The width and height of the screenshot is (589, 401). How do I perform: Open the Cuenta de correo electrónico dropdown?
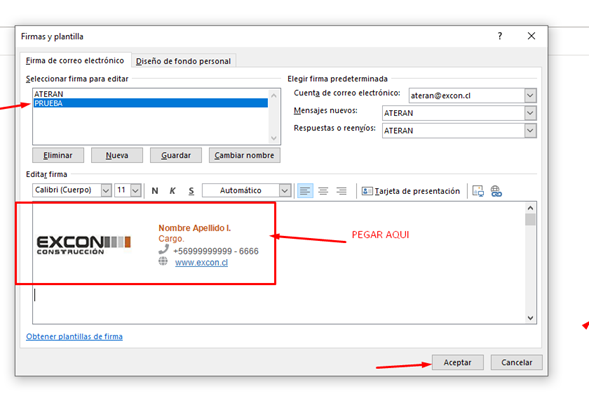tap(530, 95)
